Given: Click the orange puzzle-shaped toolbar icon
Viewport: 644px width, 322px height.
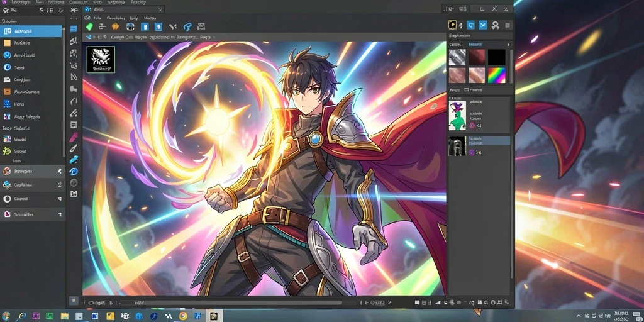Looking at the screenshot, I should click(x=116, y=26).
